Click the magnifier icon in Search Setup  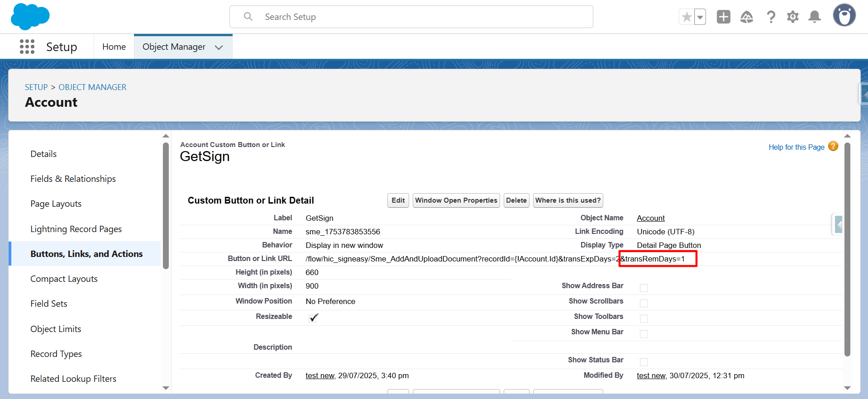[x=248, y=17]
